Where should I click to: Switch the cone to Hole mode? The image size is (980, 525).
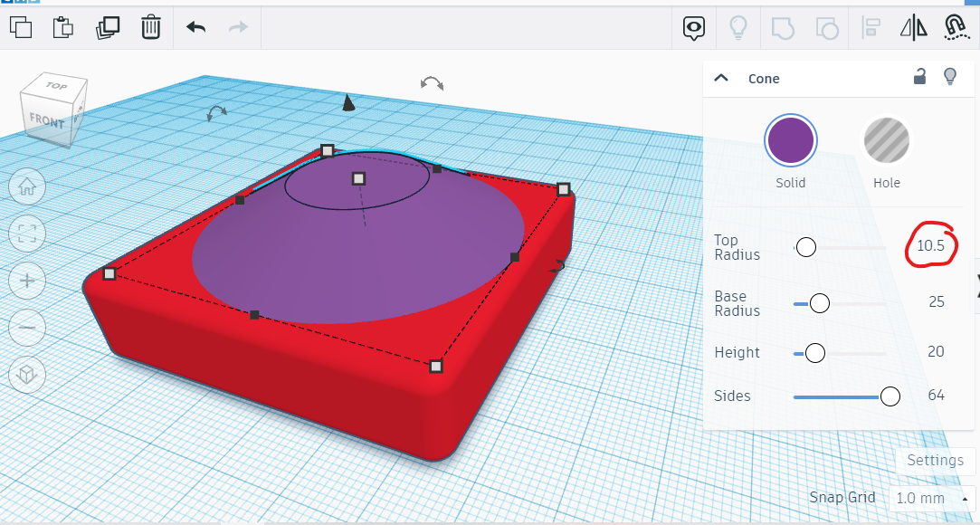886,140
